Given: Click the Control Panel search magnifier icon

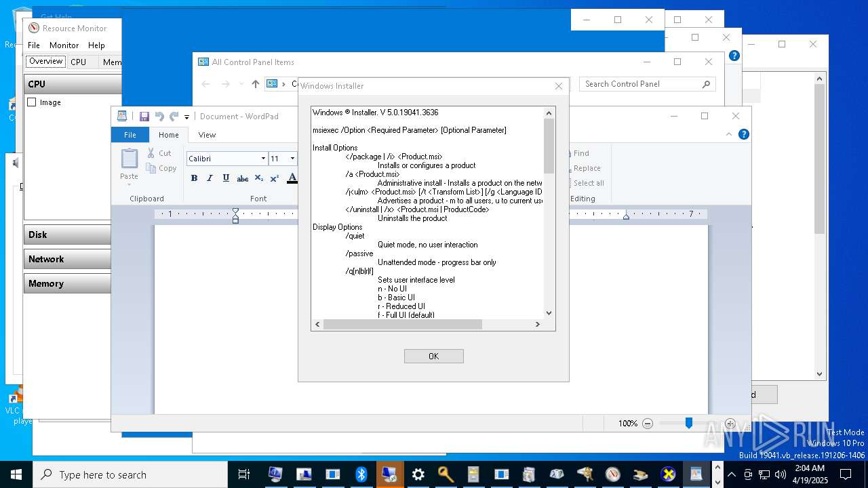Looking at the screenshot, I should click(x=706, y=84).
